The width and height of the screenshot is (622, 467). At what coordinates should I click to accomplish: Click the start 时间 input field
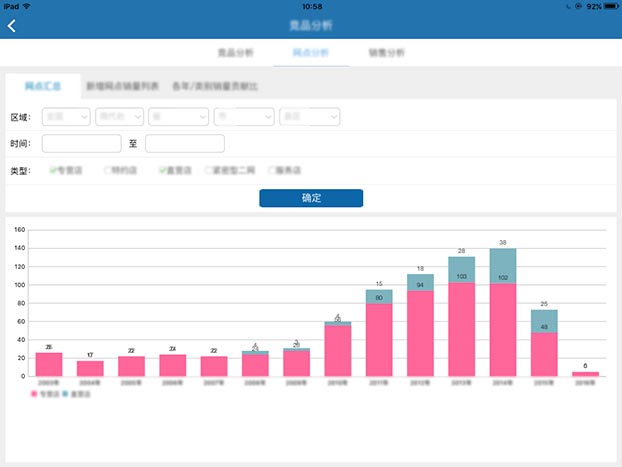pos(82,144)
